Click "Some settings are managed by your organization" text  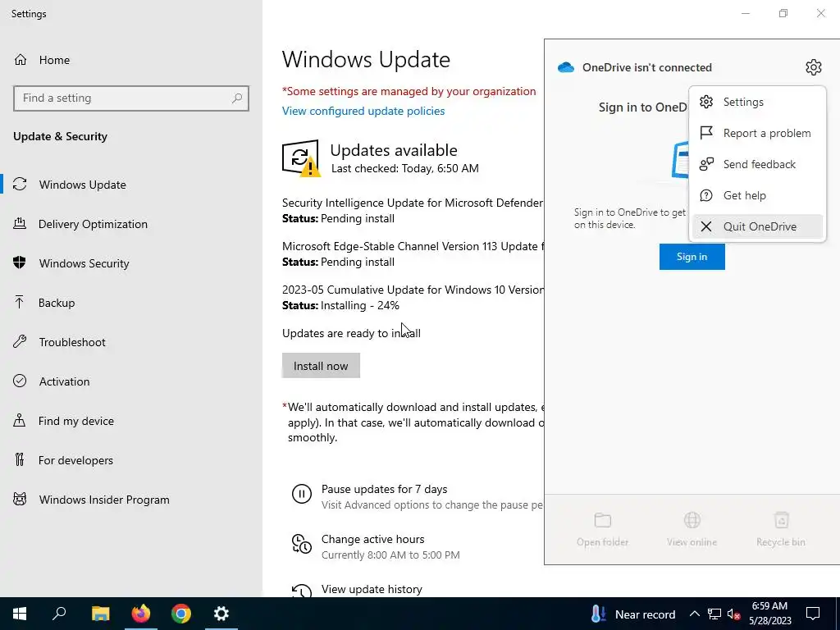(x=411, y=92)
